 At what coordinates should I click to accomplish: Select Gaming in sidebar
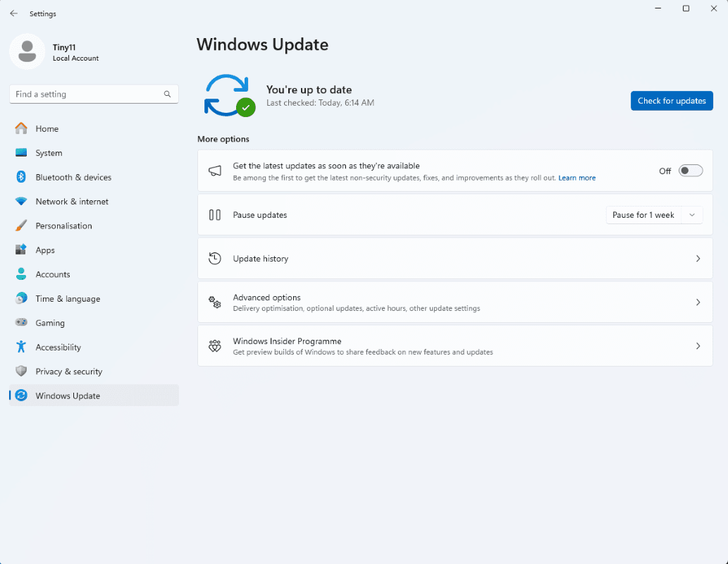click(94, 322)
